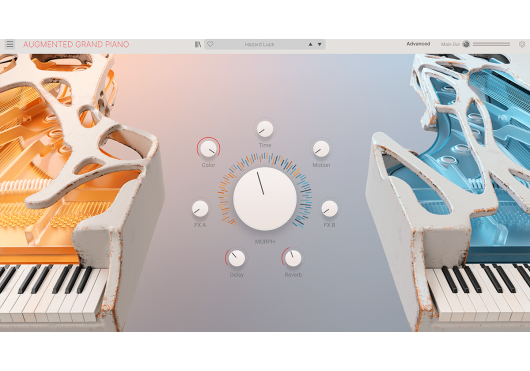Open the hamburger main menu
The height and width of the screenshot is (371, 530).
coord(9,44)
